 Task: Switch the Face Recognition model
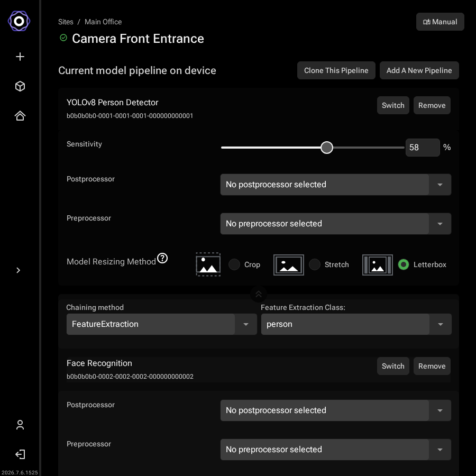[393, 366]
